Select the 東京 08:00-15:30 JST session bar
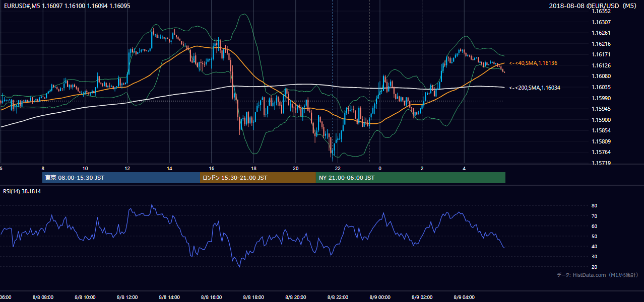644x302 pixels. (x=121, y=178)
